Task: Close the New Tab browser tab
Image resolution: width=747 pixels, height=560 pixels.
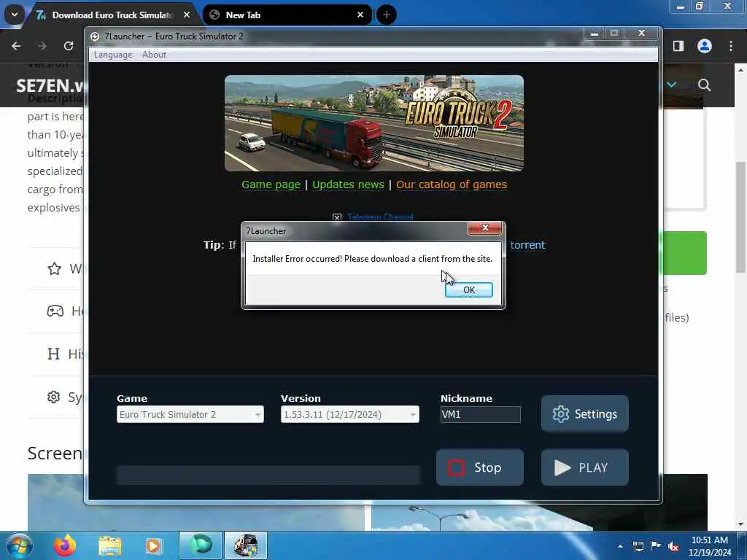Action: (360, 15)
